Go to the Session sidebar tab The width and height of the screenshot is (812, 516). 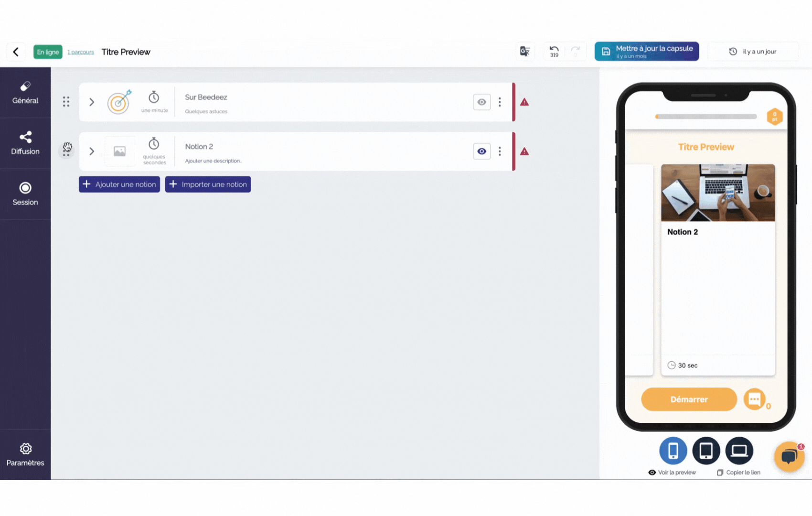coord(25,194)
